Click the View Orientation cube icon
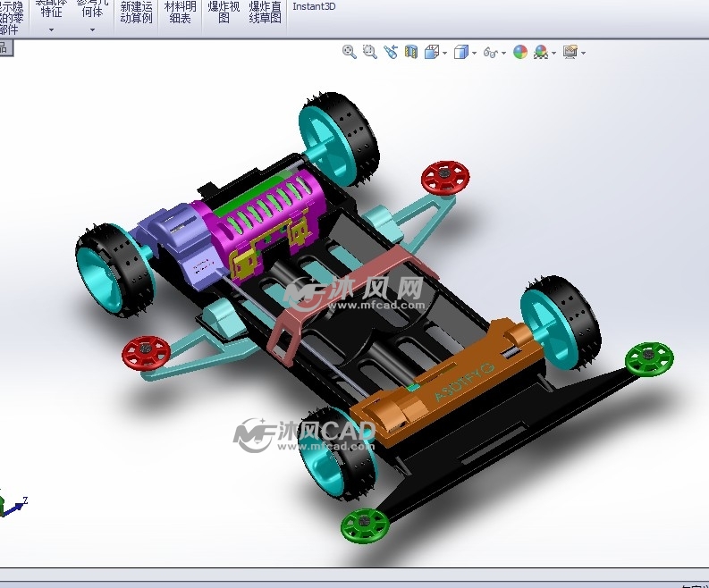The width and height of the screenshot is (709, 588). [x=432, y=53]
